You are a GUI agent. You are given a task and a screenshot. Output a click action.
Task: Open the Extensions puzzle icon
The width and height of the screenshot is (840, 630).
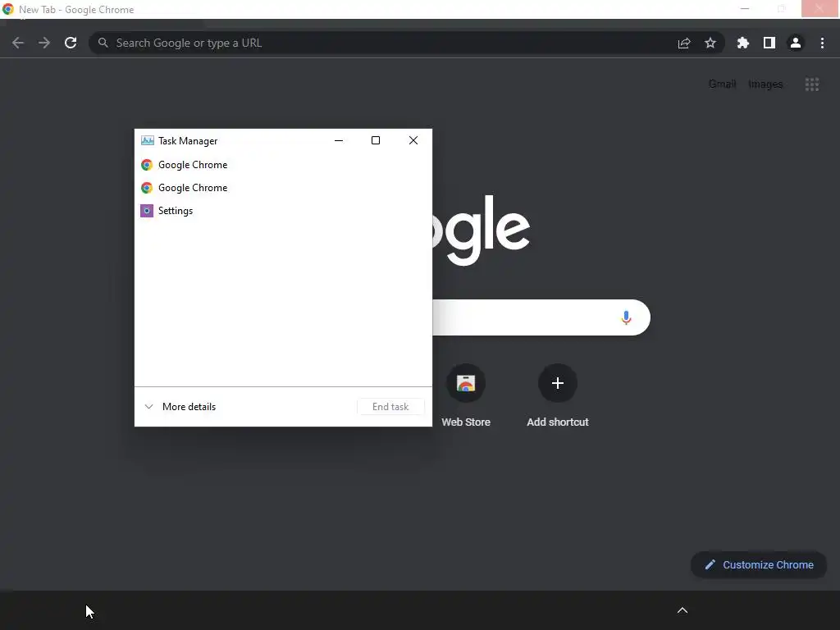743,43
